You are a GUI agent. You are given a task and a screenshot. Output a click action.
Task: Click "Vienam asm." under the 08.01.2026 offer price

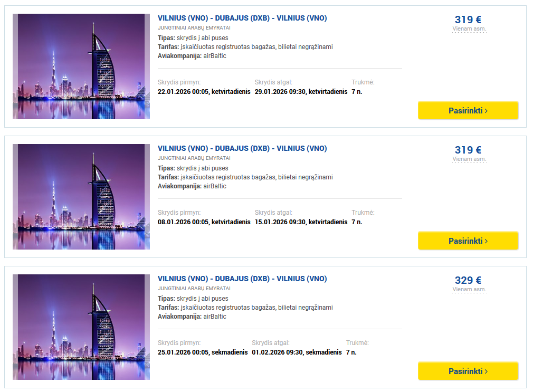[469, 159]
